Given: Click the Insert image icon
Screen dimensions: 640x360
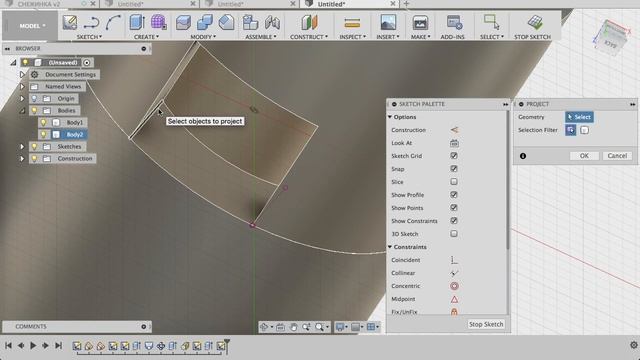Looking at the screenshot, I should pyautogui.click(x=388, y=22).
